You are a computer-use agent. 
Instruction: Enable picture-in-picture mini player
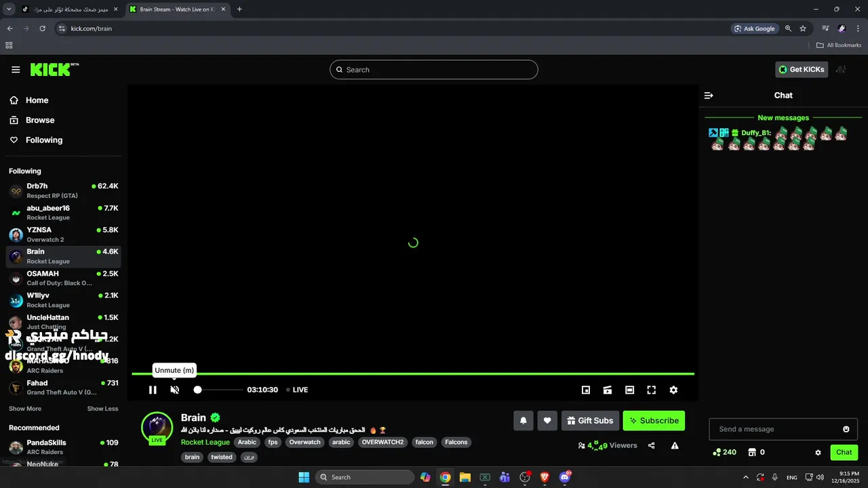pos(586,390)
